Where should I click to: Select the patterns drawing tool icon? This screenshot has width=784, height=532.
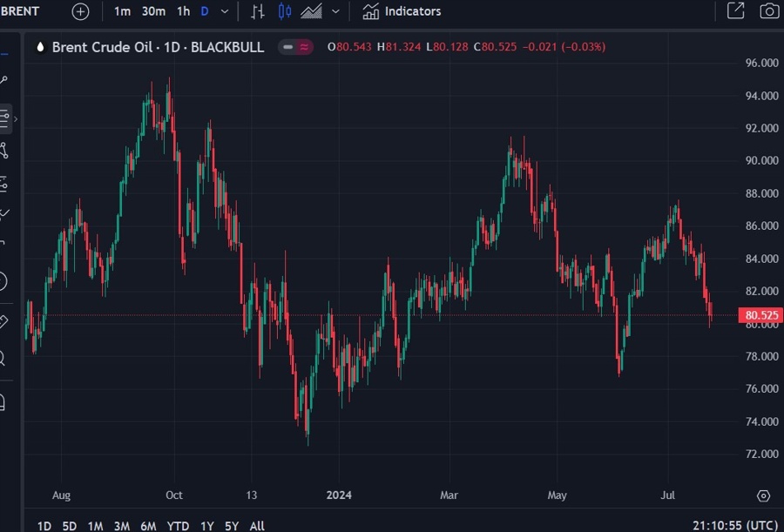tap(3, 151)
